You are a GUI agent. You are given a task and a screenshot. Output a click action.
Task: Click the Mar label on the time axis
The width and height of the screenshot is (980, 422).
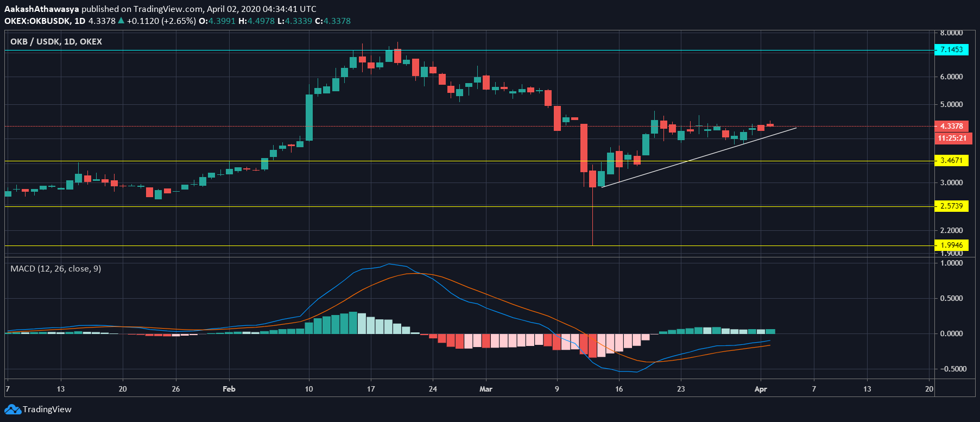(486, 389)
